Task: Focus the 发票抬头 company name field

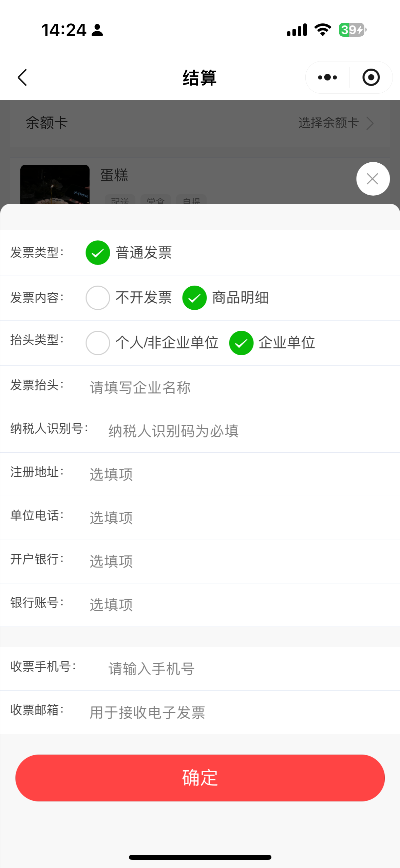Action: tap(237, 387)
